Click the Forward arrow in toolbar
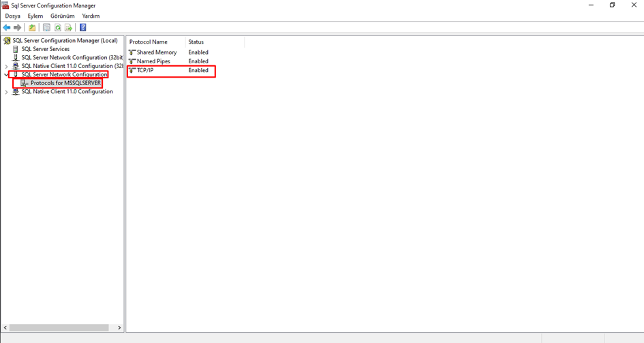Image resolution: width=644 pixels, height=343 pixels. [17, 27]
